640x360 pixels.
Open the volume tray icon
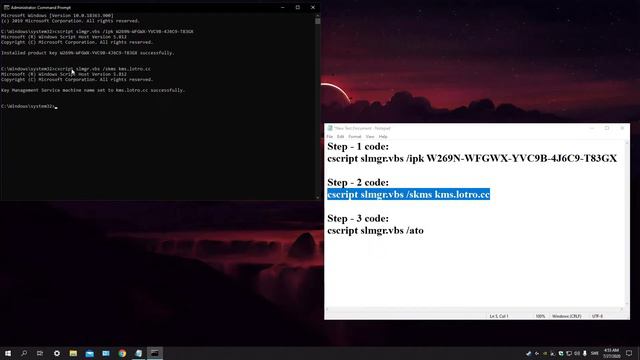(x=577, y=353)
